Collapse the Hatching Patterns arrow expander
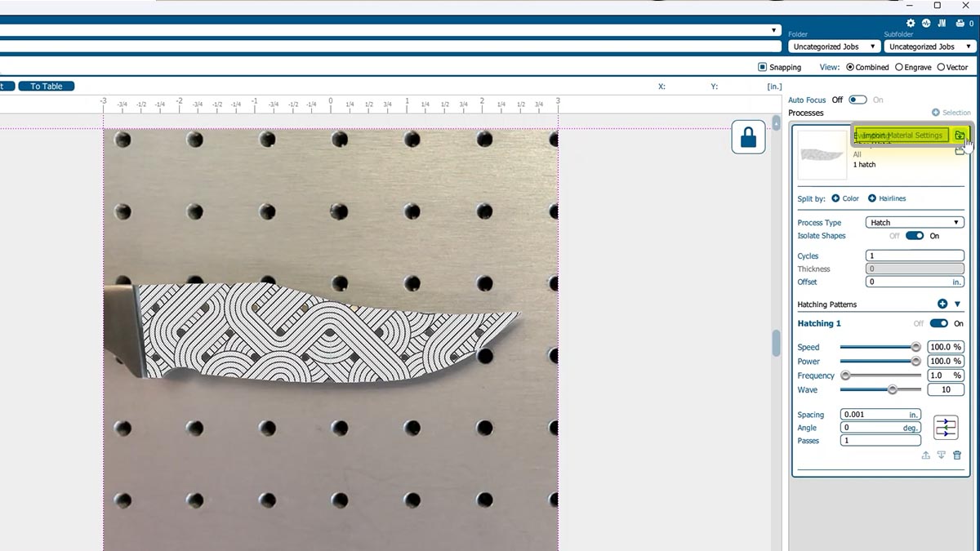Image resolution: width=980 pixels, height=551 pixels. (958, 304)
